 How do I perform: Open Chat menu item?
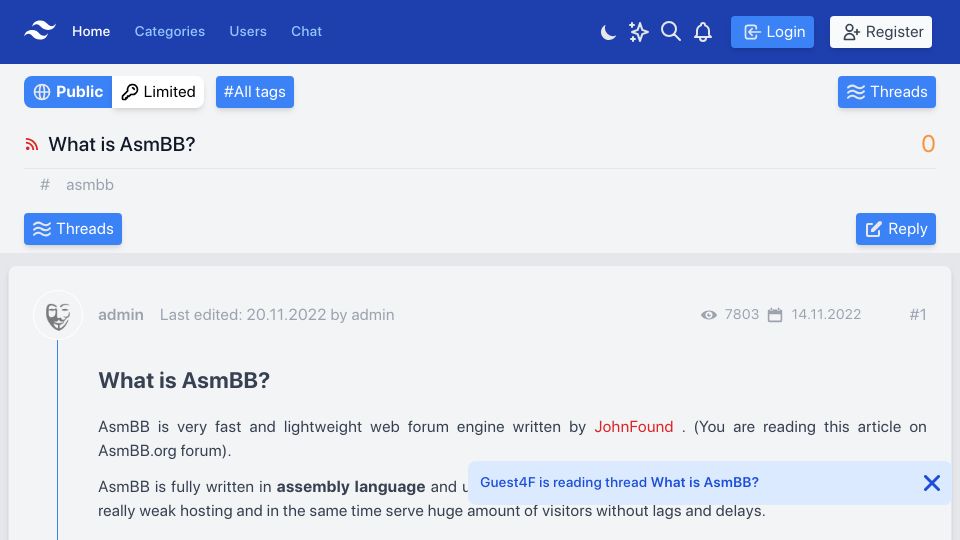tap(306, 31)
